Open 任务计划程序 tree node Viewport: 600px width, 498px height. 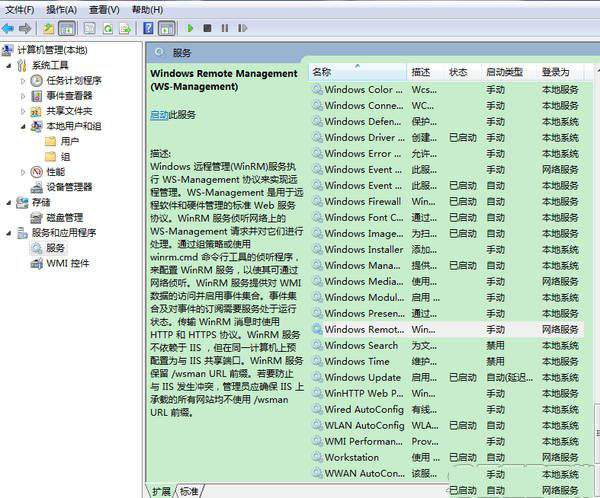(74, 81)
